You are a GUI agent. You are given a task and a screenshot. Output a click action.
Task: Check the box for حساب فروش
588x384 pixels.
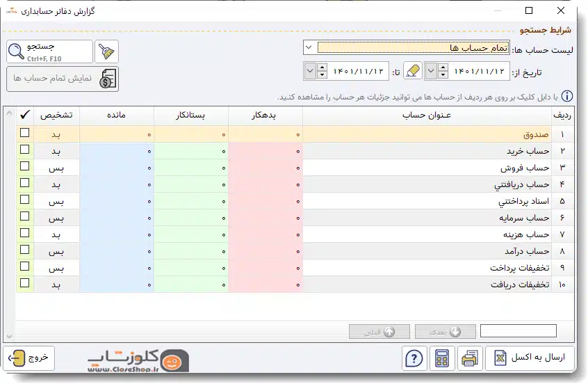pyautogui.click(x=25, y=166)
